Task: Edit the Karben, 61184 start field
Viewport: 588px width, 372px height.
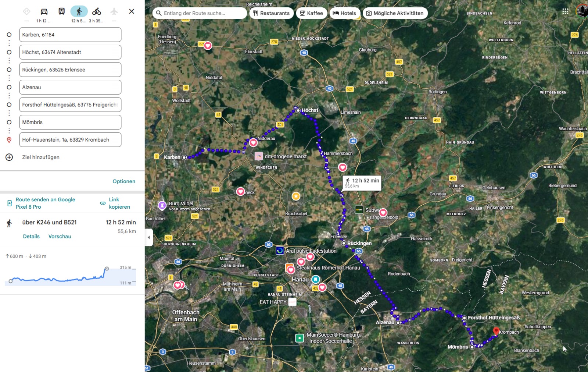Action: (x=70, y=35)
